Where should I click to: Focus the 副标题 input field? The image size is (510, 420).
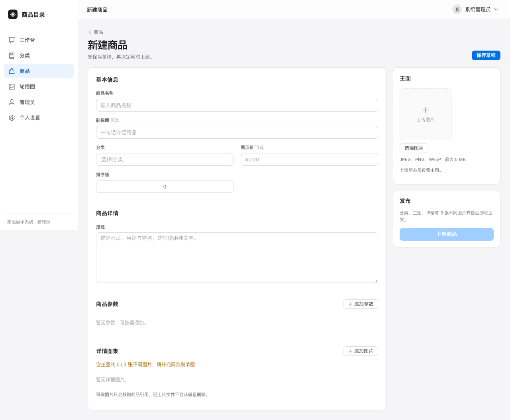click(x=237, y=132)
